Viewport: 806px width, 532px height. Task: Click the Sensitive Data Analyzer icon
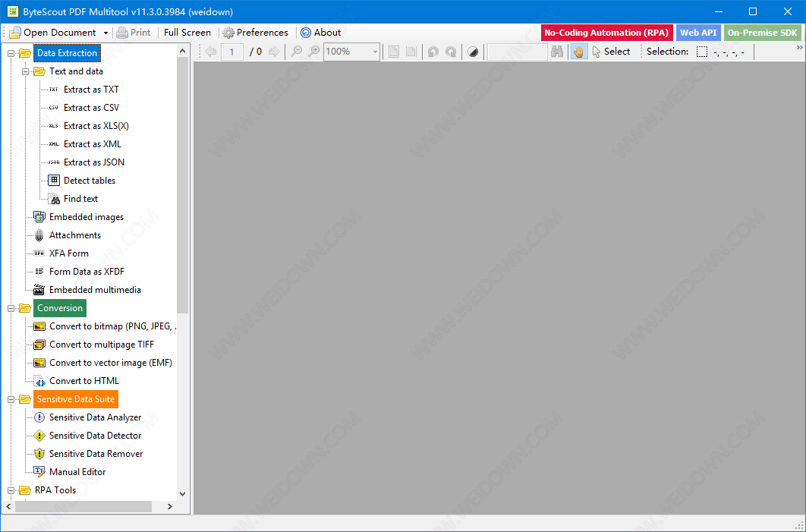coord(39,418)
